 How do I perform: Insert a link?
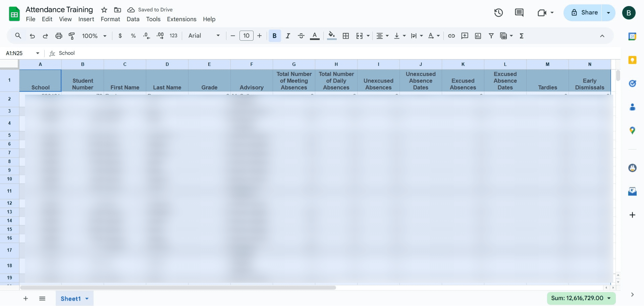click(x=451, y=36)
